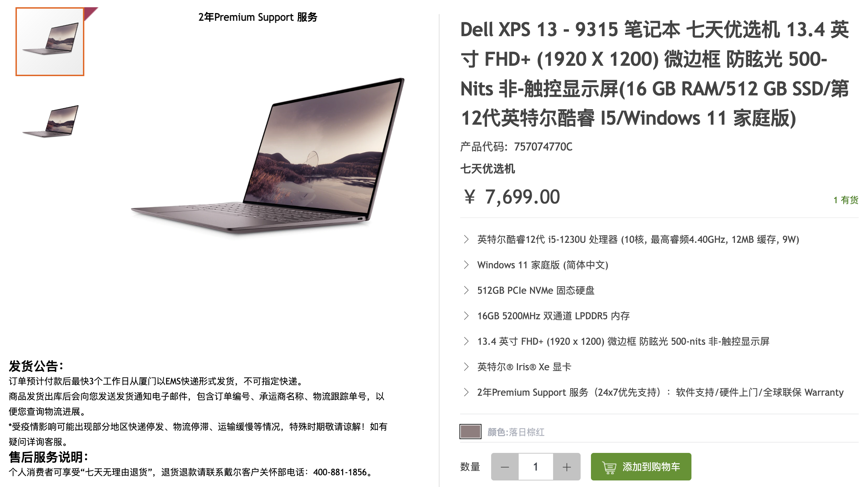Expand the 13.4 英寸 FHD+ display spec chevron
The image size is (868, 487).
coord(466,341)
